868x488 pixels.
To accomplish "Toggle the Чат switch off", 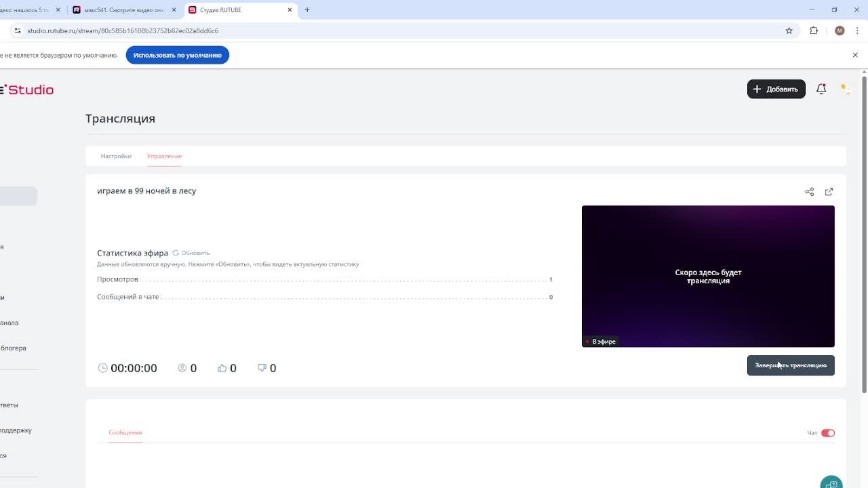I will (828, 433).
